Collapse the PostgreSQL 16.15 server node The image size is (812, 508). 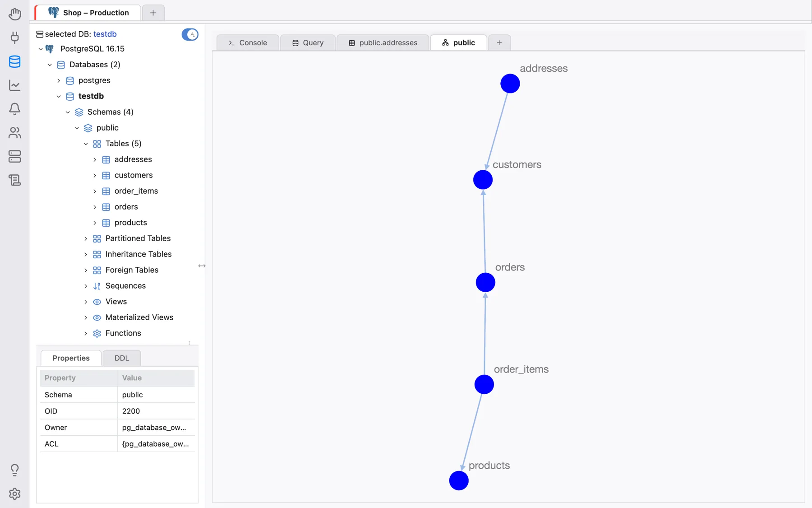41,49
